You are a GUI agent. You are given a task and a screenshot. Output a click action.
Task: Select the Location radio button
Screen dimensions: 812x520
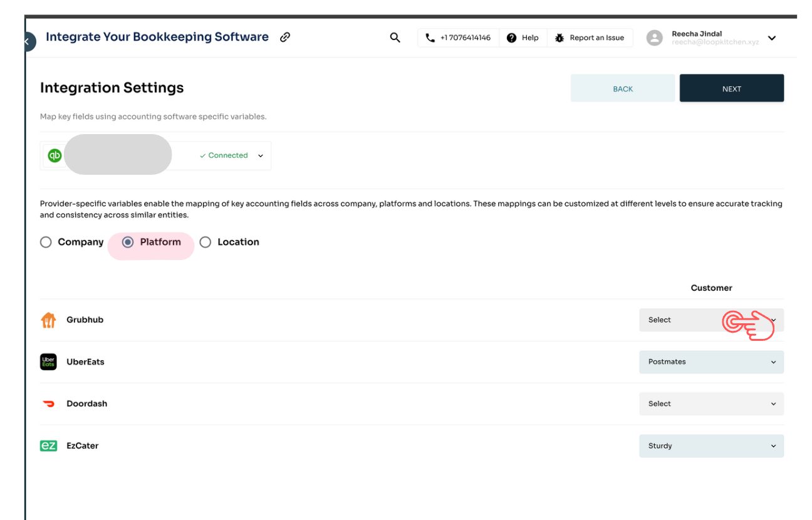click(x=206, y=242)
